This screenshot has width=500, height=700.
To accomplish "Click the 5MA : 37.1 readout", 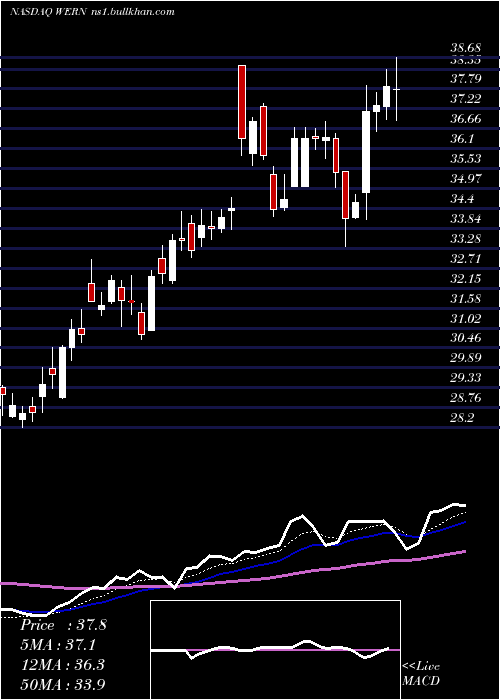I will 58,645.
